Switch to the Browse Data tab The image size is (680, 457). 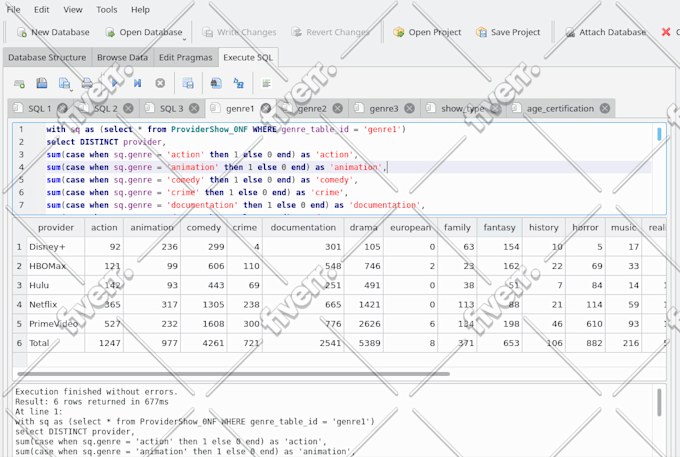coord(122,58)
